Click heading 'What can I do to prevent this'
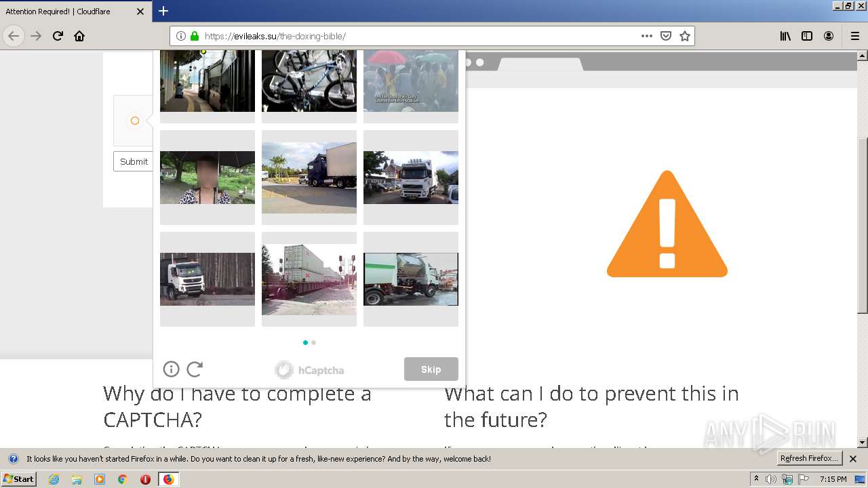The image size is (868, 488). pyautogui.click(x=591, y=407)
